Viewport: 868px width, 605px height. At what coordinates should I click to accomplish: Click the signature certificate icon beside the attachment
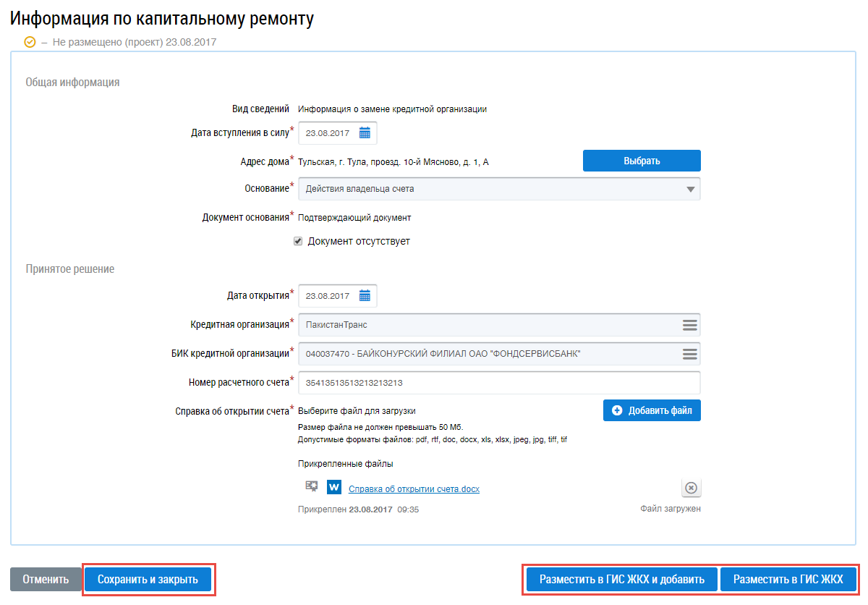pyautogui.click(x=312, y=486)
